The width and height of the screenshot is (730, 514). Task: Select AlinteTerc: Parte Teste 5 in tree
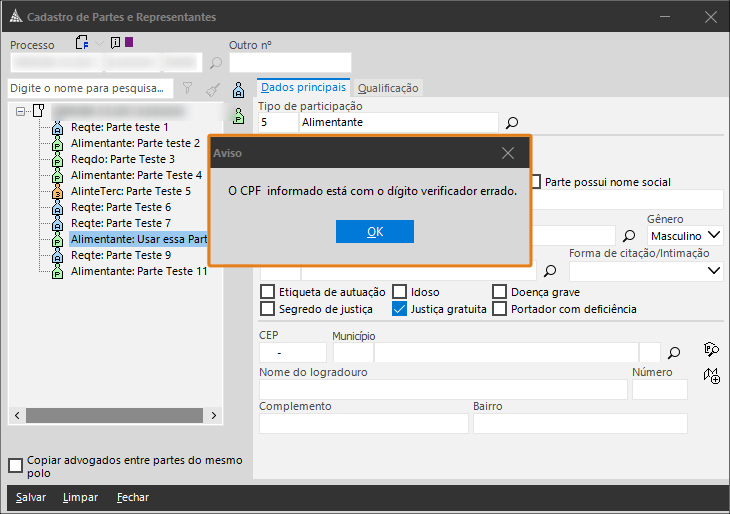pyautogui.click(x=130, y=191)
